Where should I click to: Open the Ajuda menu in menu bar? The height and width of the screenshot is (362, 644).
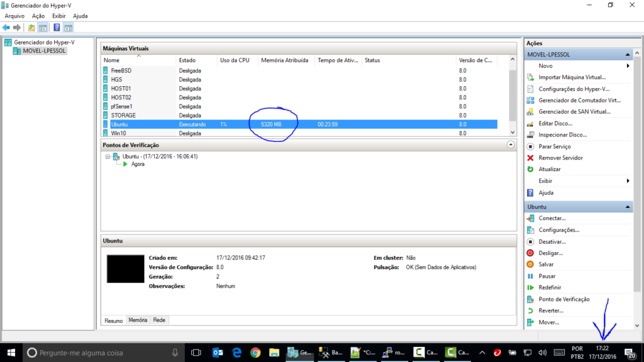tap(80, 16)
